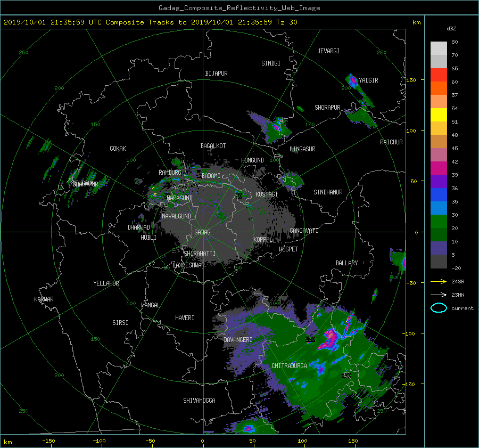Click the HUNGUND city label
The width and height of the screenshot is (479, 448).
click(x=252, y=160)
